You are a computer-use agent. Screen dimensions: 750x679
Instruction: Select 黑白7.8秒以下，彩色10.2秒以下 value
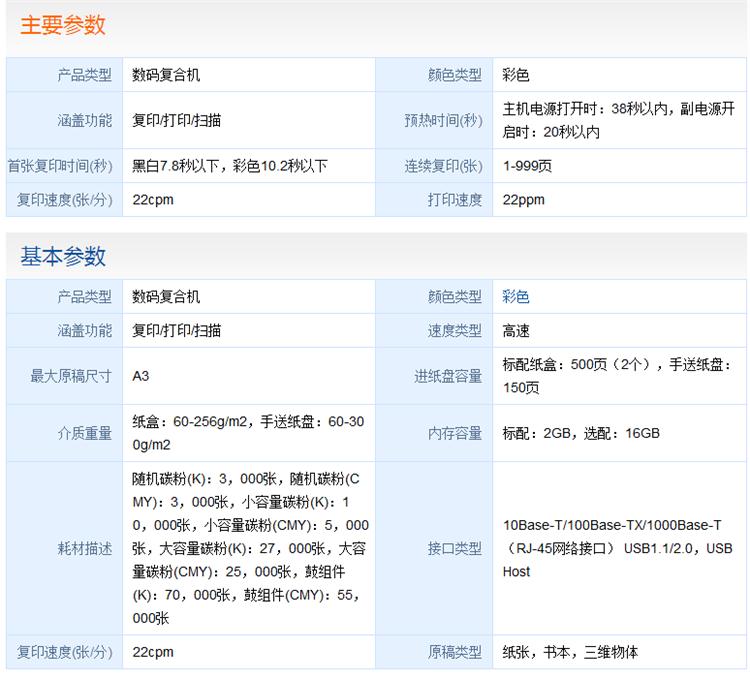coord(230,166)
